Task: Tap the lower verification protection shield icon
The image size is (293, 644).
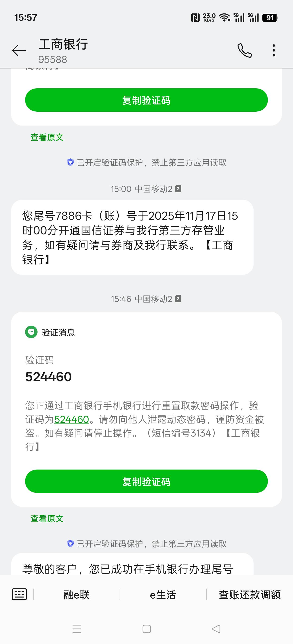Action: point(70,543)
